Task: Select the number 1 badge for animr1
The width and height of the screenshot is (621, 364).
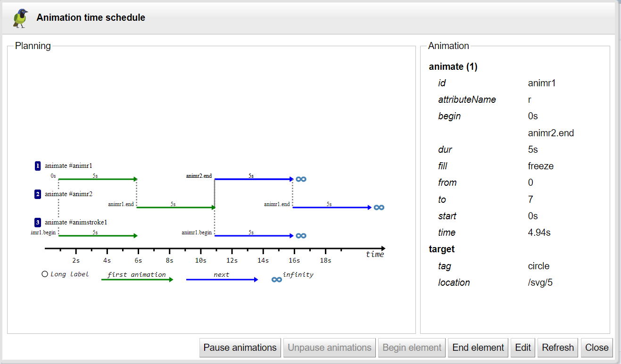Action: (38, 166)
